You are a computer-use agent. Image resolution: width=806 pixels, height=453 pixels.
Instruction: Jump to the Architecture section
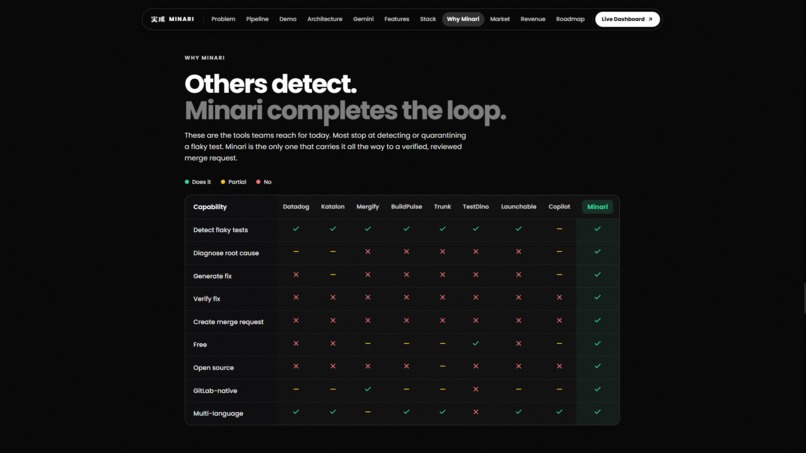point(325,19)
